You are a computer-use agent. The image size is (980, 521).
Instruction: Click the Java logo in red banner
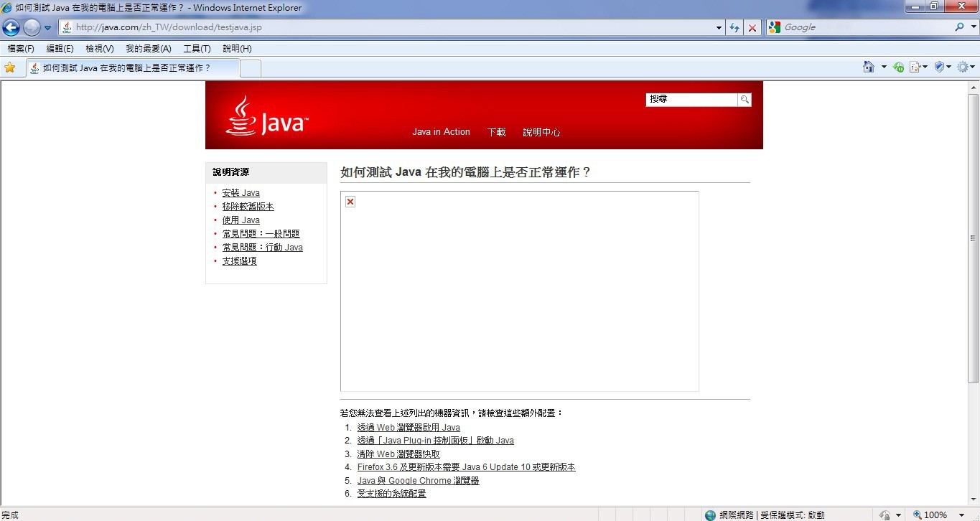266,116
